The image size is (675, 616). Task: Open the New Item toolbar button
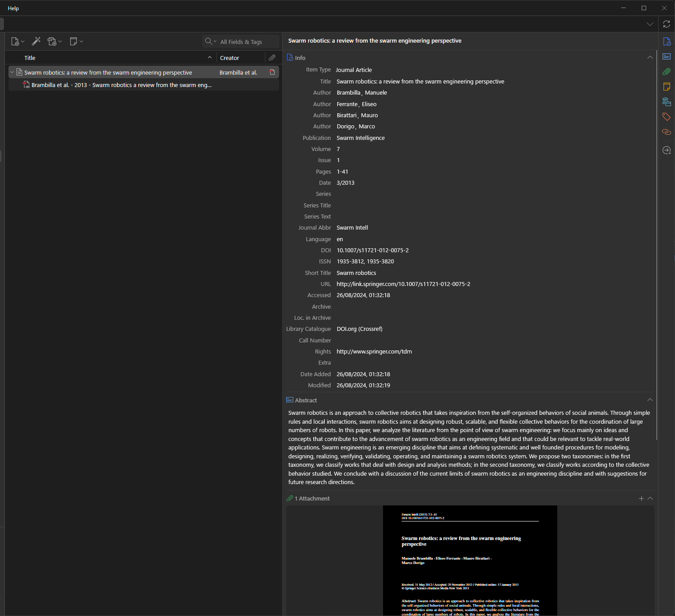pyautogui.click(x=17, y=41)
